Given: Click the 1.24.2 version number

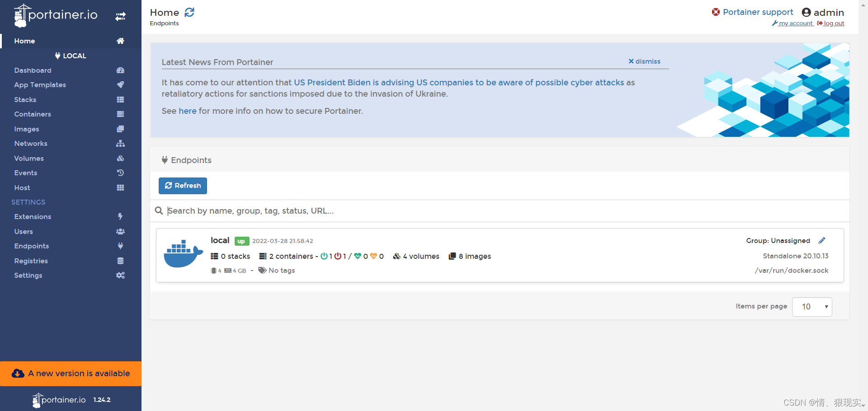Looking at the screenshot, I should pos(102,400).
